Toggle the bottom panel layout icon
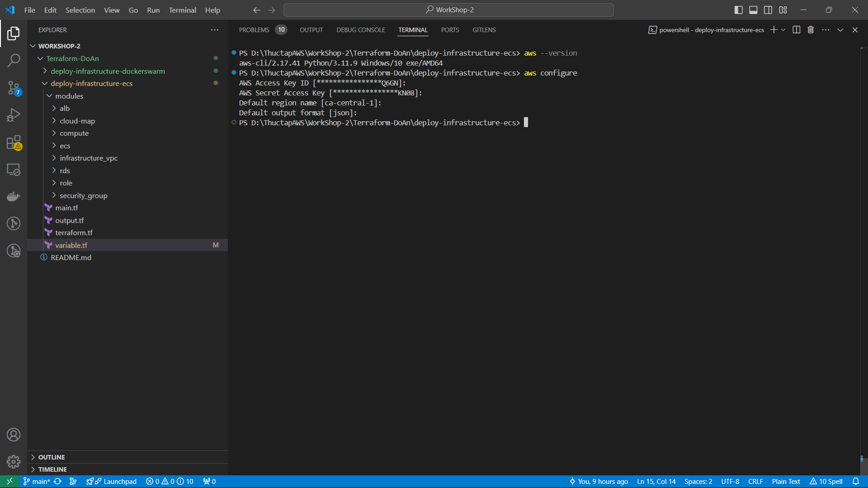This screenshot has height=488, width=868. click(753, 10)
